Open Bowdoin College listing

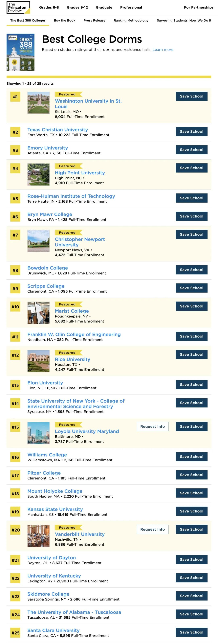48,268
